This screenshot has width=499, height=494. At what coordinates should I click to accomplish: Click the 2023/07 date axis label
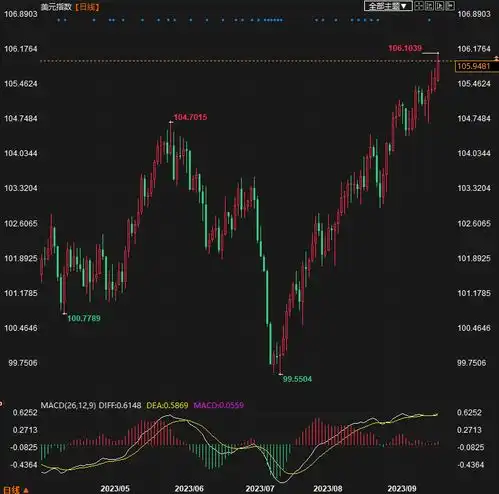click(x=260, y=489)
